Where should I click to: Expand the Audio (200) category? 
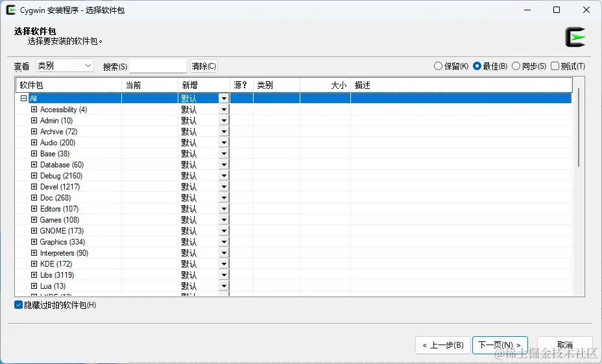coord(34,143)
